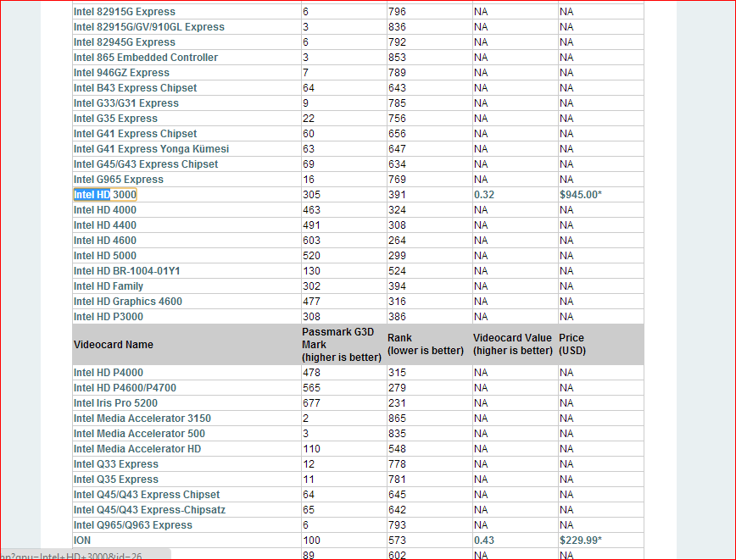Viewport: 736px width, 560px height.
Task: Click rank 865 in Media Accelerator 3150 row
Action: pyautogui.click(x=397, y=419)
